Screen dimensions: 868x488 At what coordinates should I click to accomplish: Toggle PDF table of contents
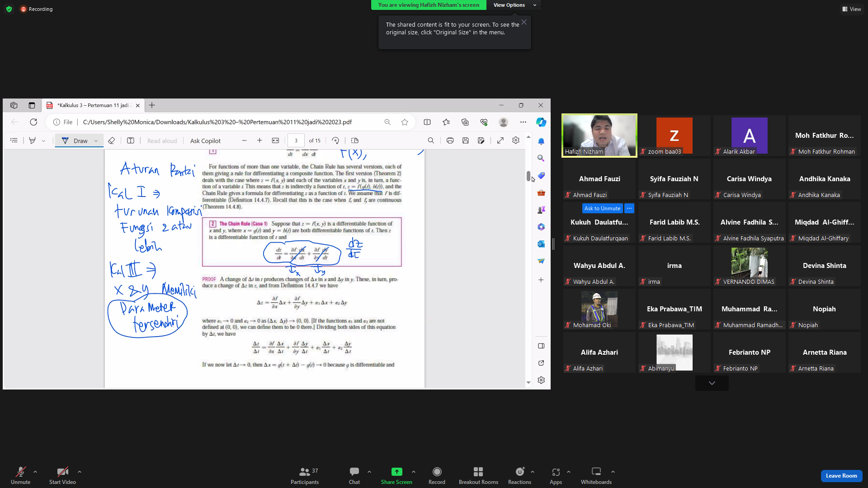[14, 141]
